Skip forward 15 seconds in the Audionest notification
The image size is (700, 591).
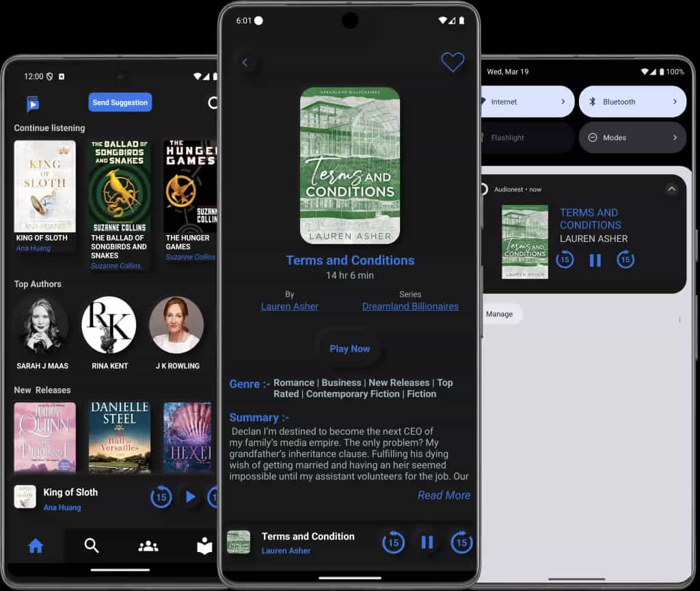pos(625,260)
